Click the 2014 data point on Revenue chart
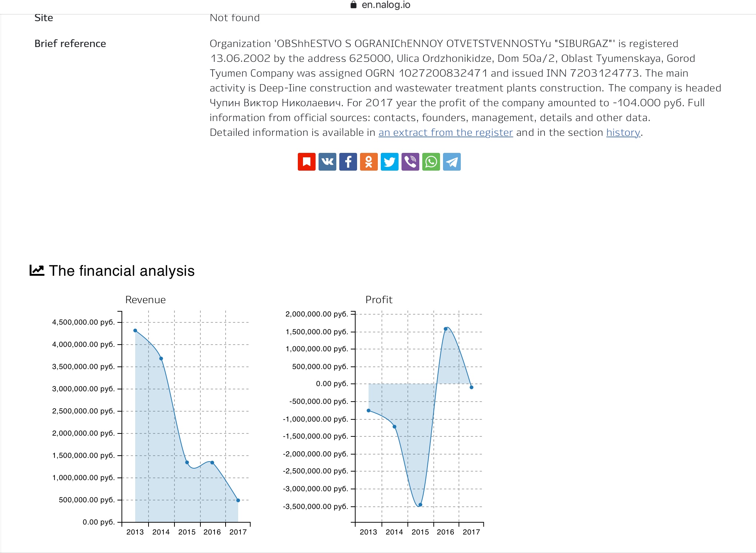This screenshot has height=553, width=756. [x=161, y=359]
